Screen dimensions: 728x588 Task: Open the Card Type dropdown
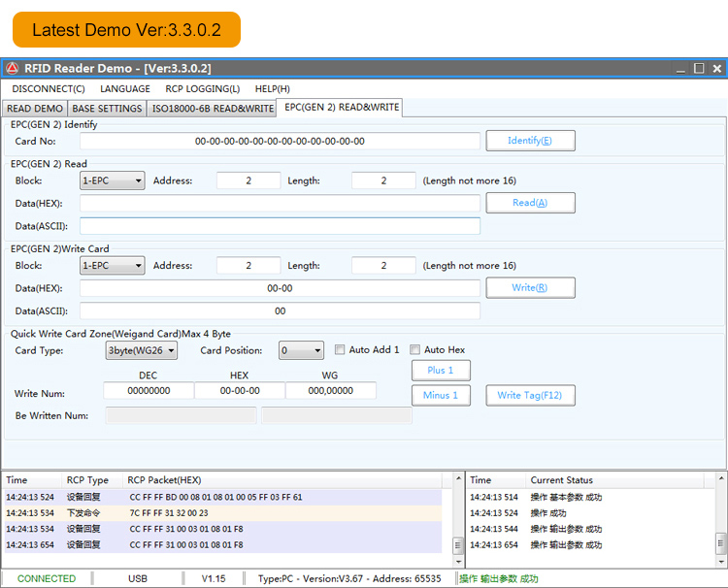[142, 350]
